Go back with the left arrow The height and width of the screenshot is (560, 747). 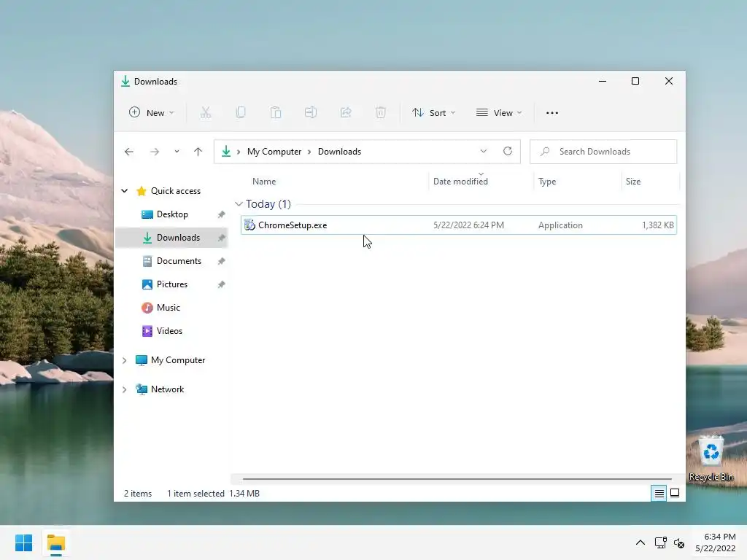tap(128, 152)
